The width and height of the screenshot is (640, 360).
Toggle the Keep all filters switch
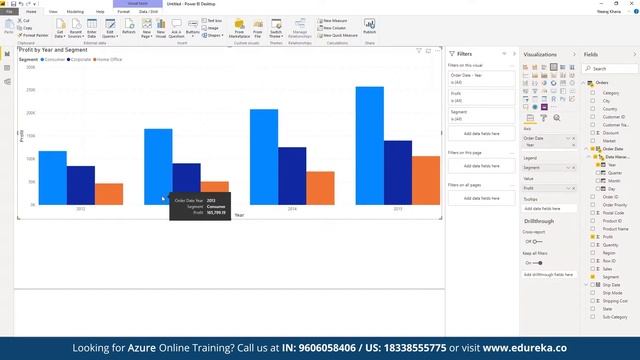[537, 263]
